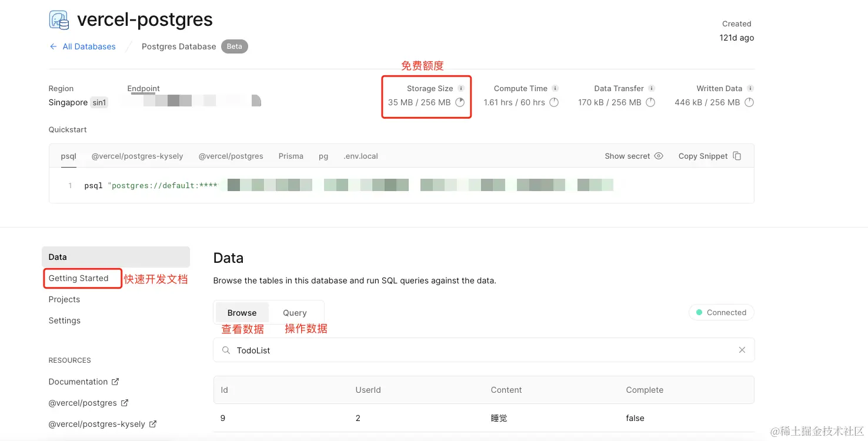Click the Copy Snippet button
The width and height of the screenshot is (868, 441).
710,156
